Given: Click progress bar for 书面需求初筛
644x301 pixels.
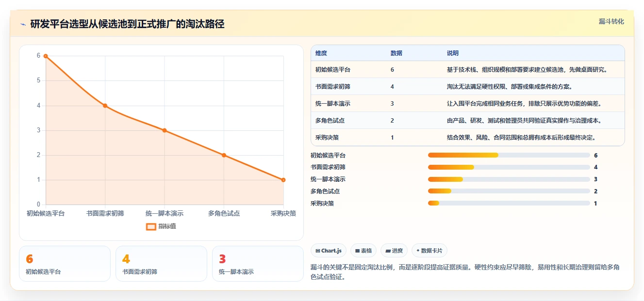Looking at the screenshot, I should click(509, 167).
